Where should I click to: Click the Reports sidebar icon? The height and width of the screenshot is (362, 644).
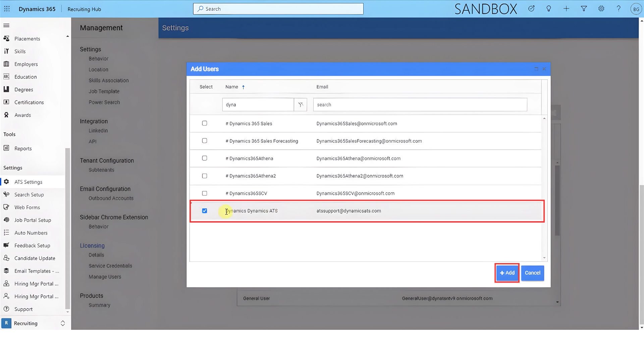coord(6,148)
